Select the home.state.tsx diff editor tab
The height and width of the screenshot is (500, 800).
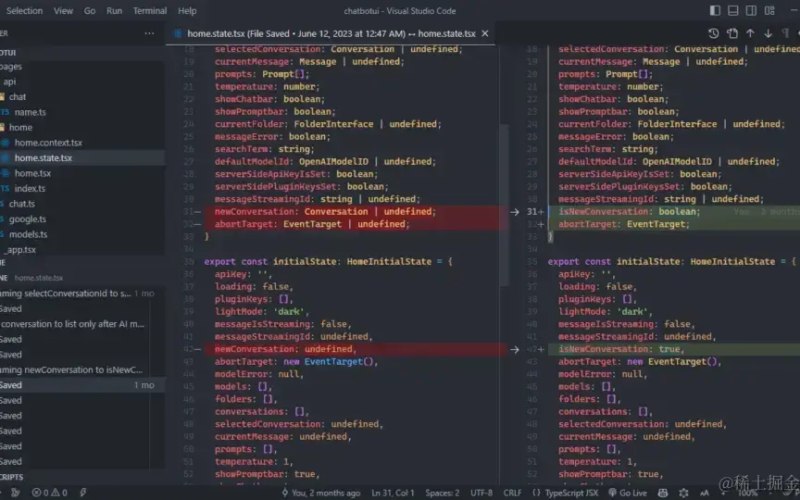pos(331,33)
